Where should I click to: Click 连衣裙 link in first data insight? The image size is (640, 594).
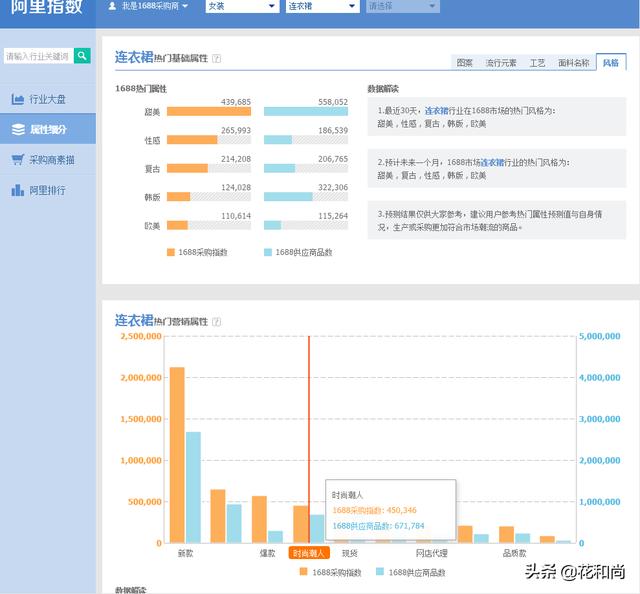coord(436,110)
